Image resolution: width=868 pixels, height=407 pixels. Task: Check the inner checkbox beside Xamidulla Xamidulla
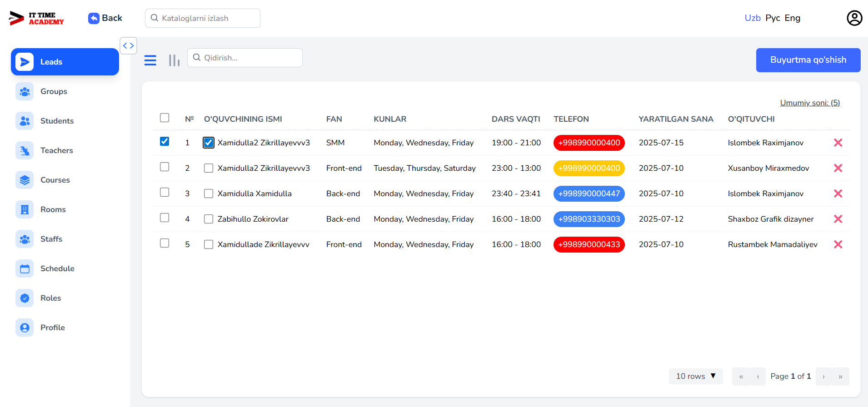pos(209,194)
